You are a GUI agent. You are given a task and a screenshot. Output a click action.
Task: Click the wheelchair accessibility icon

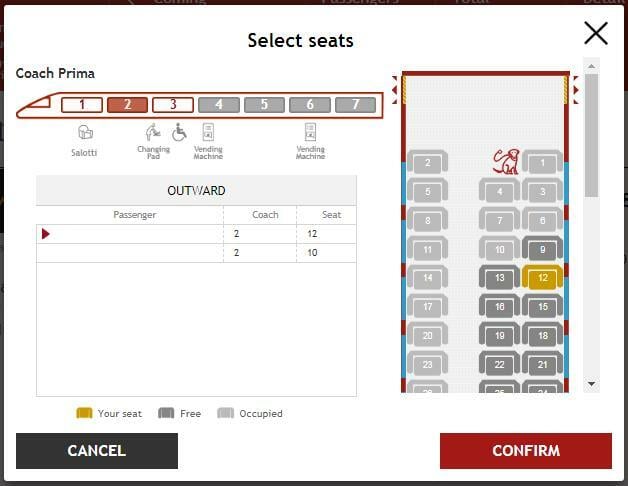(x=179, y=132)
